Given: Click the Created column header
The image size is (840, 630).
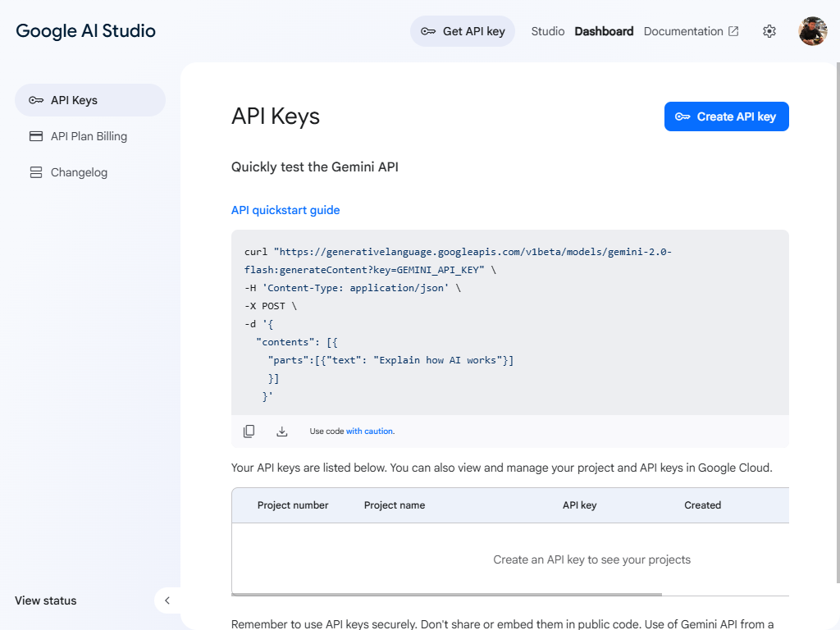Looking at the screenshot, I should click(702, 505).
